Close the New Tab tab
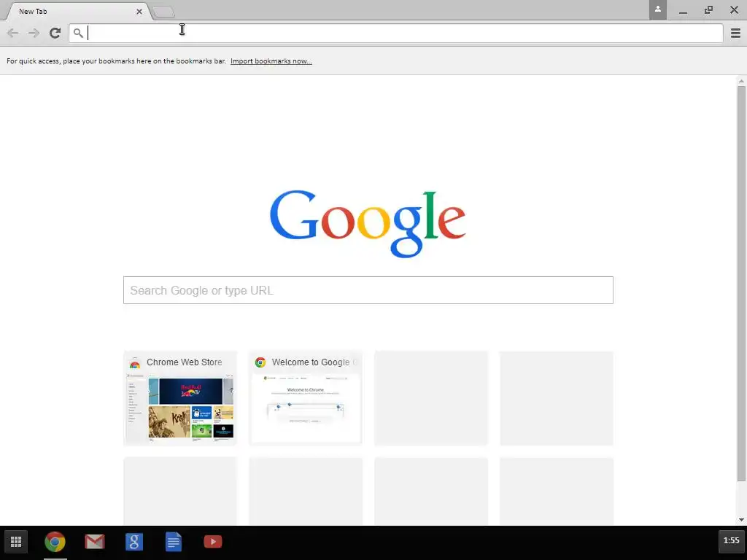The width and height of the screenshot is (747, 560). (x=139, y=12)
